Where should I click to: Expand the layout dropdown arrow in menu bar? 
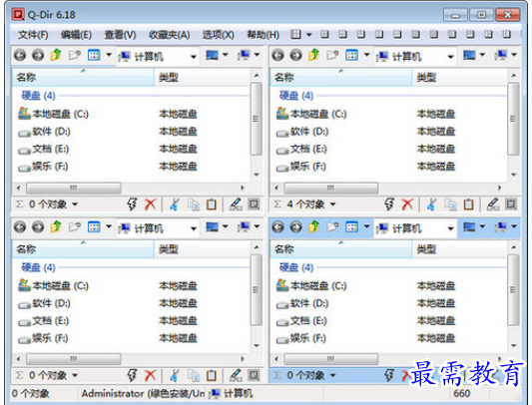tap(308, 35)
